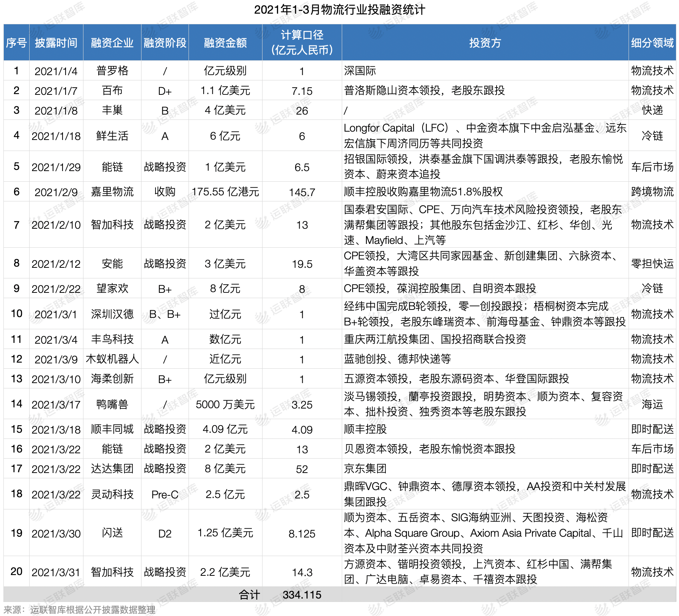Select the 计算口径 column header
The image size is (679, 616).
(x=302, y=42)
